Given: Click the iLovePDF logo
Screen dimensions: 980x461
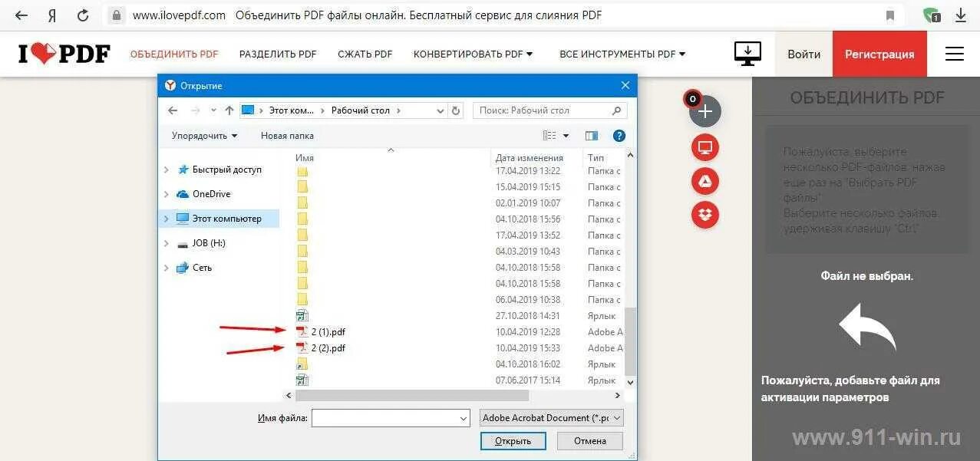Looking at the screenshot, I should tap(64, 54).
